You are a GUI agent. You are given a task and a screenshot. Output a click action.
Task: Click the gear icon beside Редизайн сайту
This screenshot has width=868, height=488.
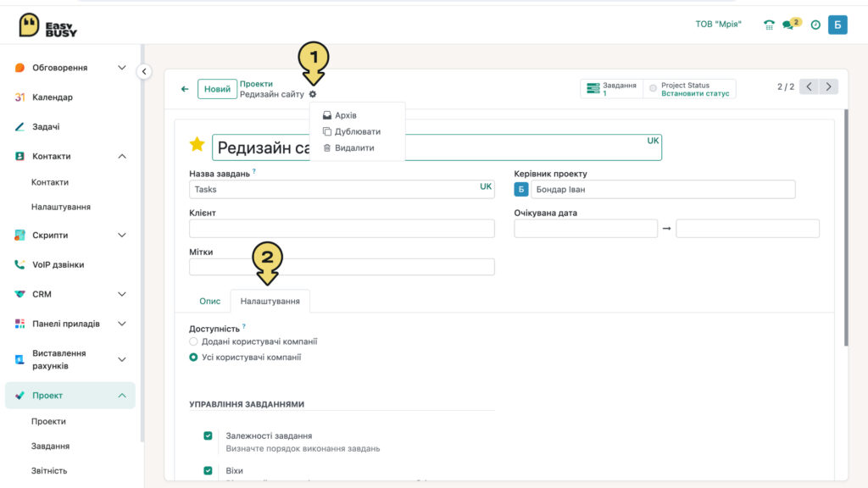(x=313, y=95)
